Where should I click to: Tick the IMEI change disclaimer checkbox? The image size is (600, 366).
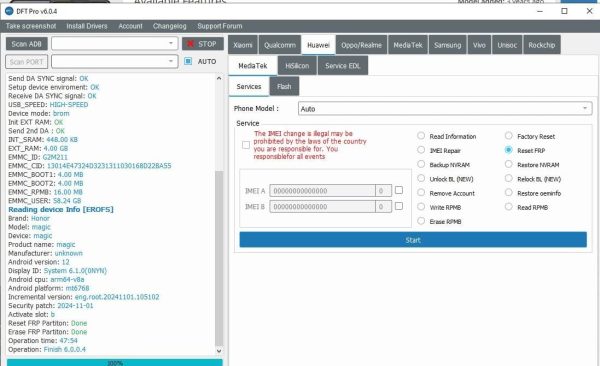pyautogui.click(x=246, y=145)
